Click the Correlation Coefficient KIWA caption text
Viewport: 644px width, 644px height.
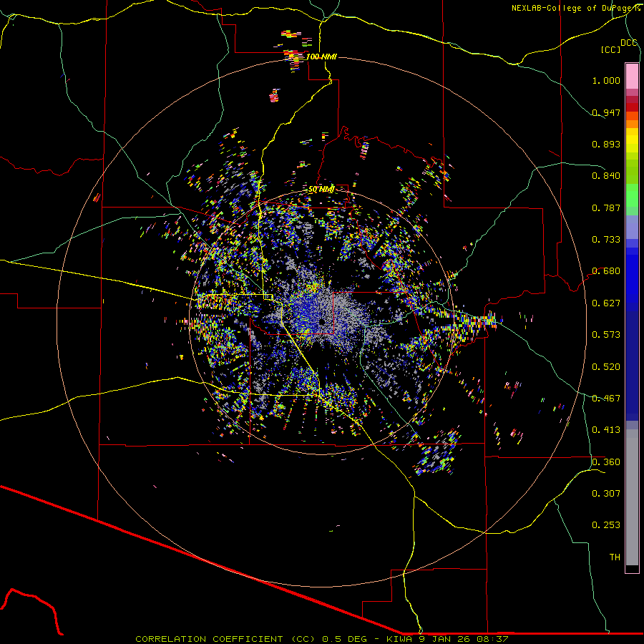pos(322,639)
